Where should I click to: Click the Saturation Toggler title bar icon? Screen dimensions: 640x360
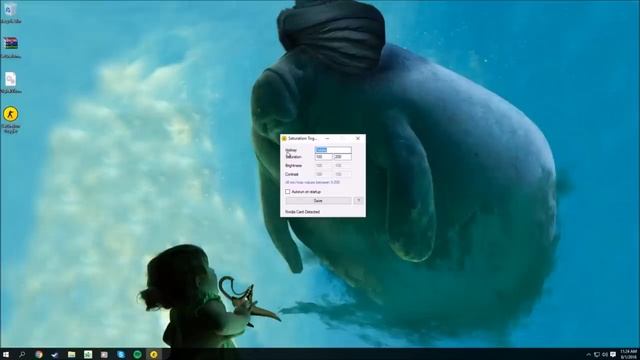284,139
